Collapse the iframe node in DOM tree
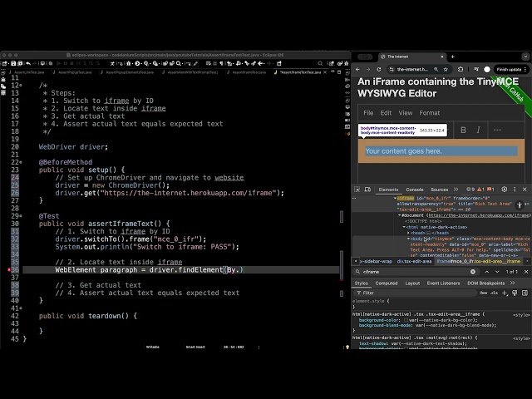The width and height of the screenshot is (532, 399). [395, 198]
